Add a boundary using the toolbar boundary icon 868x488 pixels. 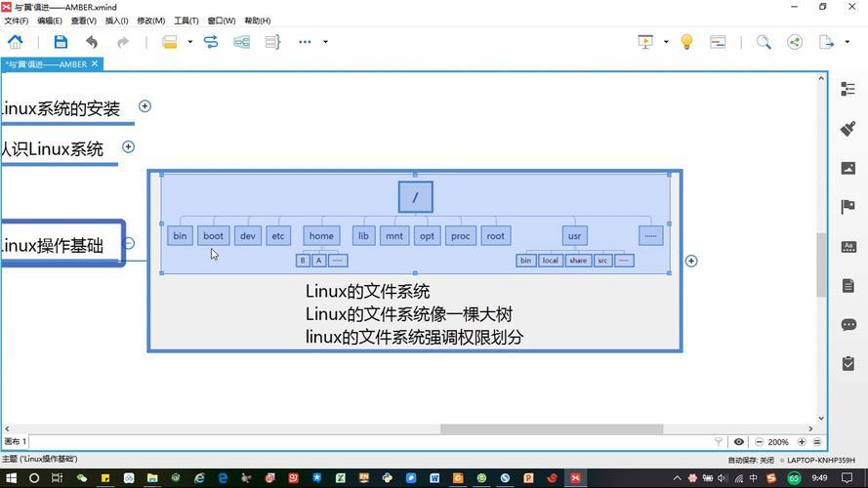pyautogui.click(x=241, y=42)
